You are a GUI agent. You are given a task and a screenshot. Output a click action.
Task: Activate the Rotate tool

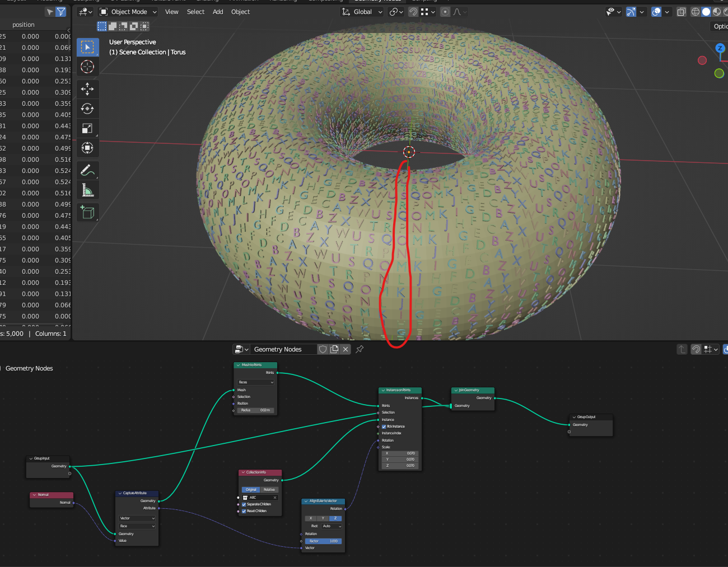point(87,109)
